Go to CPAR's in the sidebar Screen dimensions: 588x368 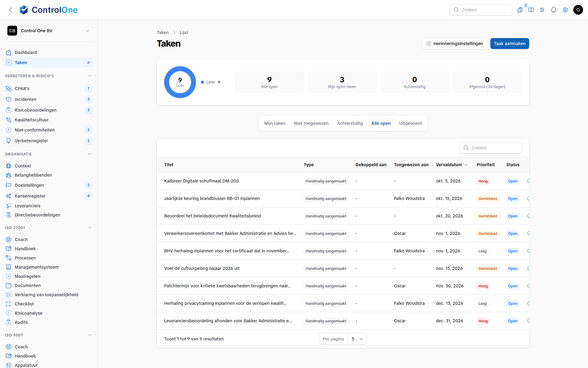pos(49,89)
